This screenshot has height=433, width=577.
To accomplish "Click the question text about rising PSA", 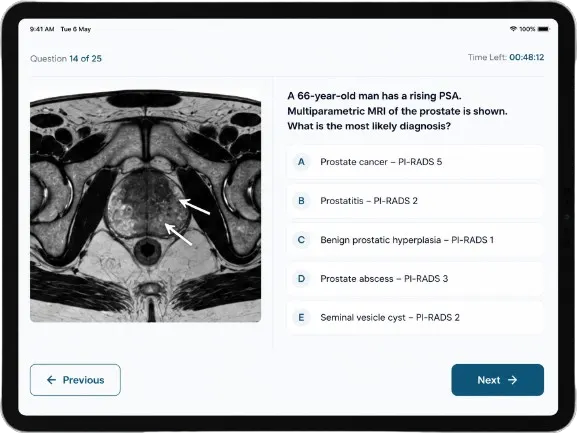I will tap(397, 111).
